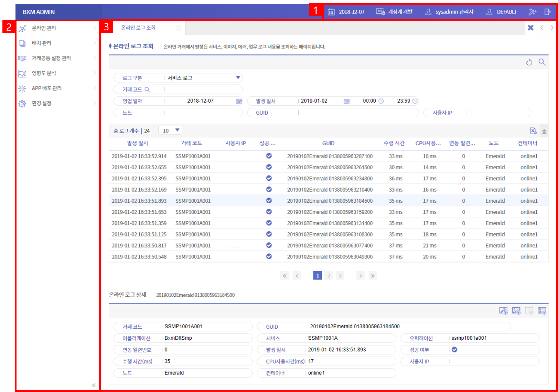This screenshot has width=558, height=392.
Task: Open the page size dropdown showing 10
Action: tap(170, 130)
